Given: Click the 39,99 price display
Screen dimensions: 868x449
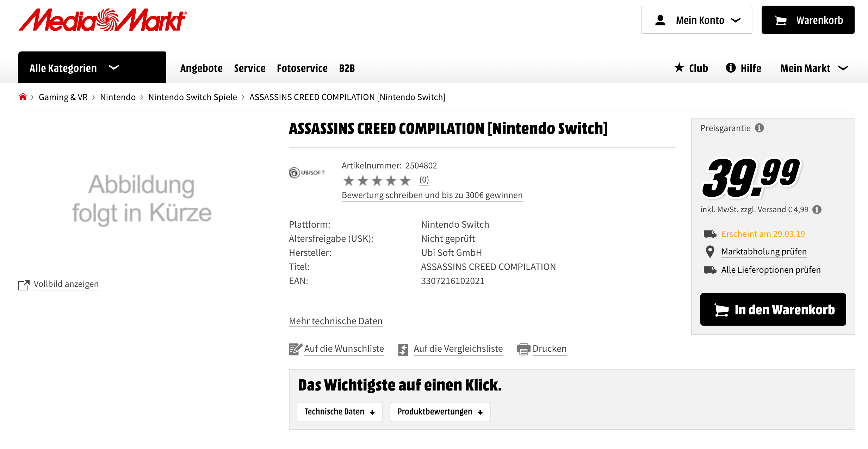Looking at the screenshot, I should [751, 177].
